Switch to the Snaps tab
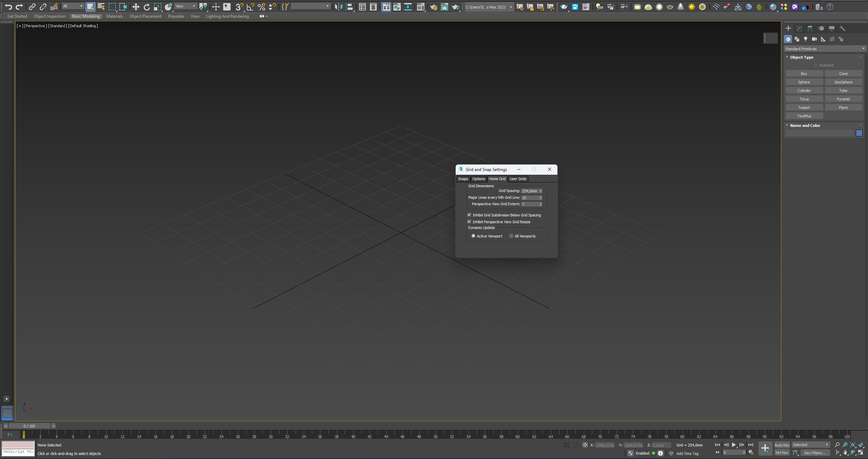868x459 pixels. [463, 179]
